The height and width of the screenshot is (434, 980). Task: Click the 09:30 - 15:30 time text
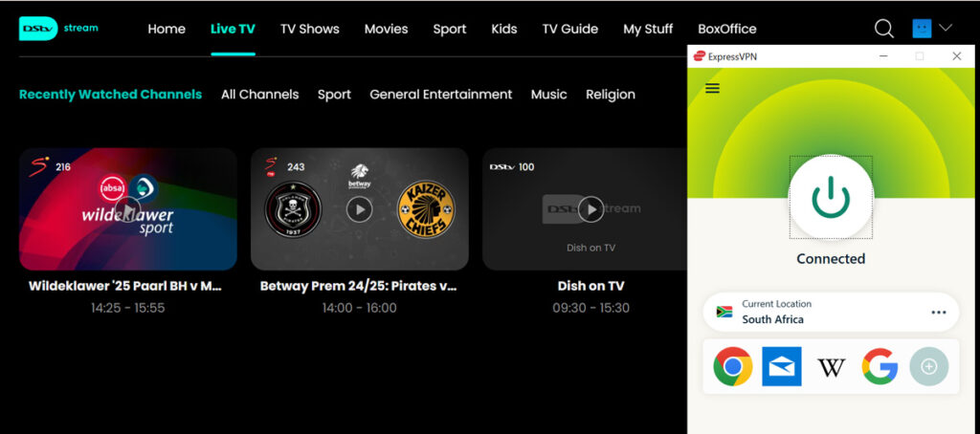tap(590, 308)
